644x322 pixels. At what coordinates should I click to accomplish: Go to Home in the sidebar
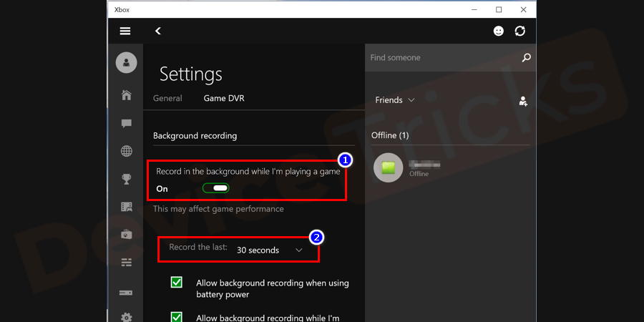click(x=127, y=95)
